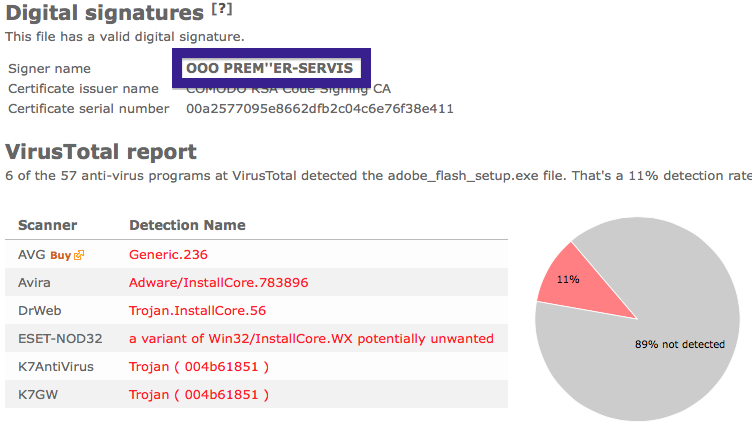The height and width of the screenshot is (426, 752).
Task: Open the AVG Buy link
Action: (60, 255)
